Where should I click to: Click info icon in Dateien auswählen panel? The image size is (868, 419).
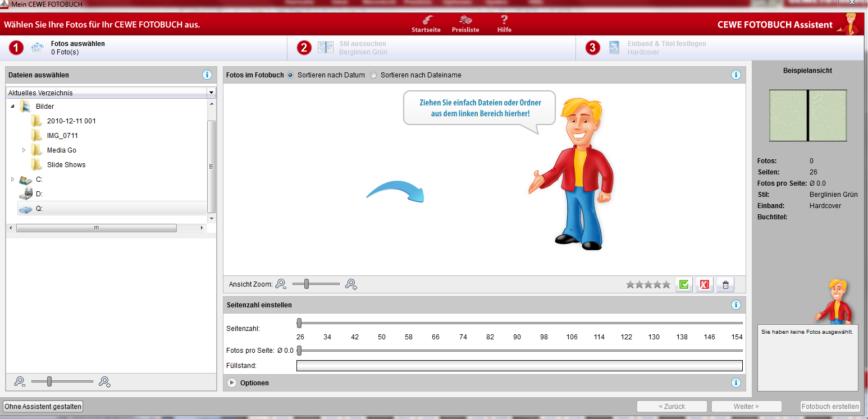pos(207,75)
